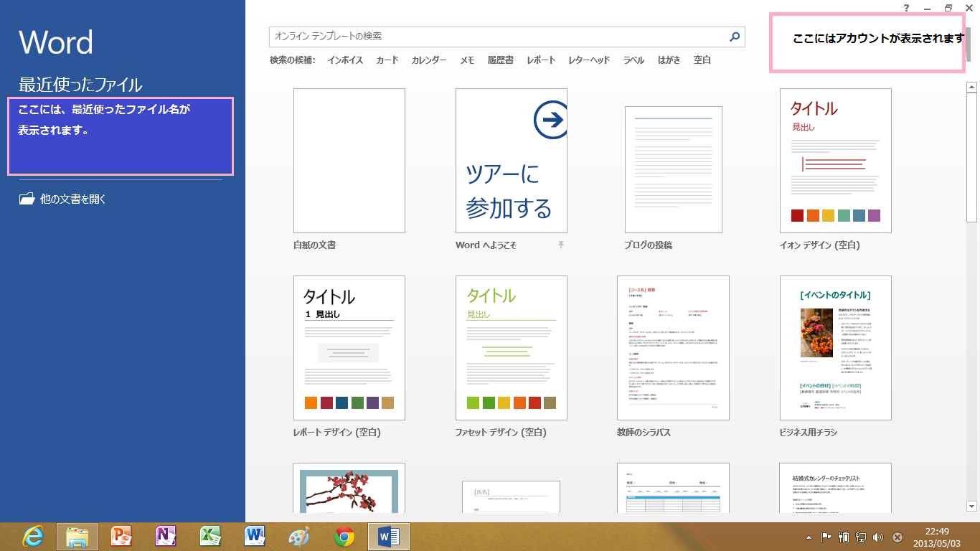Open the 結婚式カレンダーのチェックリスト template thumbnail
This screenshot has height=551, width=980.
pos(836,488)
